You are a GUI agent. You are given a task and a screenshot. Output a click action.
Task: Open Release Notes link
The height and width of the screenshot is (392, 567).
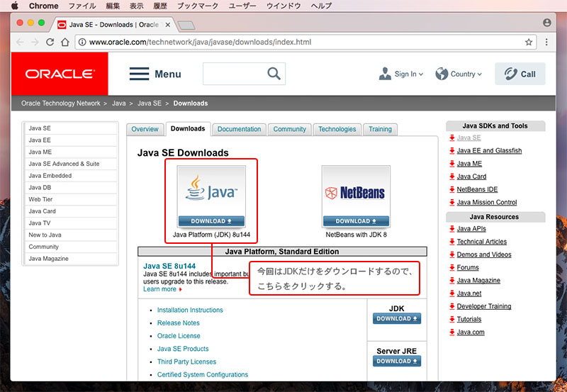coord(179,323)
